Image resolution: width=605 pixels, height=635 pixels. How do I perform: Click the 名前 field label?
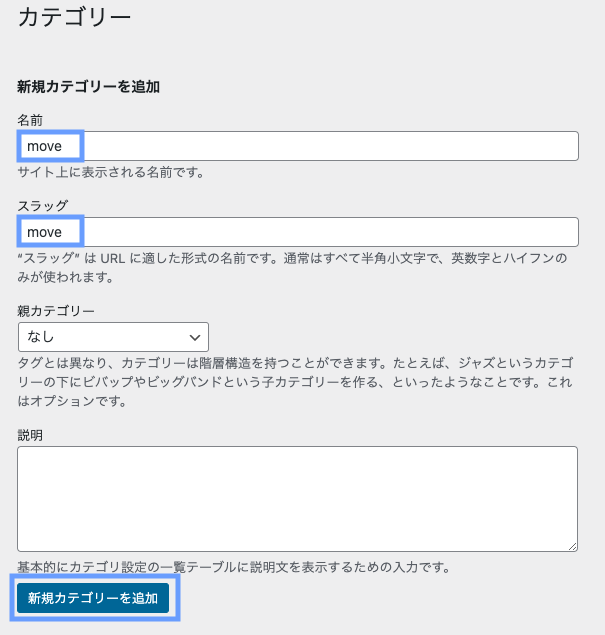click(30, 119)
